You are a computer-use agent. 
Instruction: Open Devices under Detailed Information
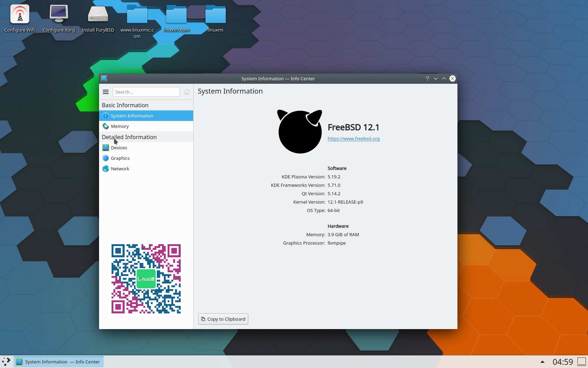[x=146, y=148]
